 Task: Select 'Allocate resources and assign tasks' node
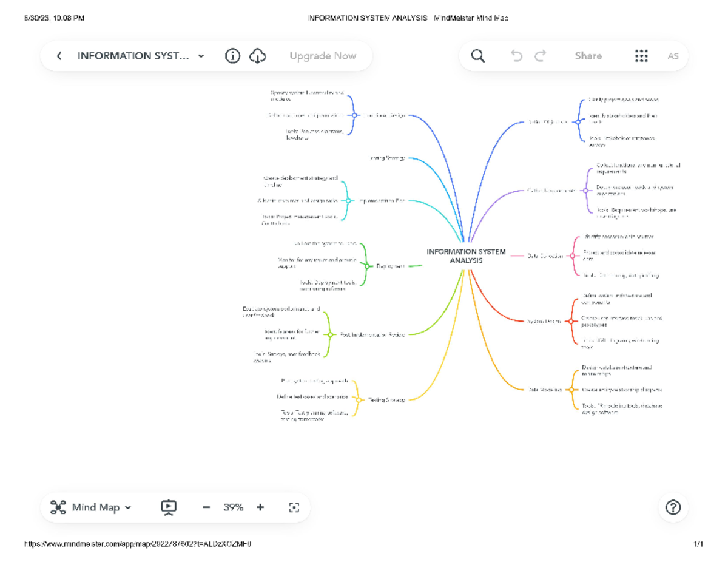(x=297, y=200)
